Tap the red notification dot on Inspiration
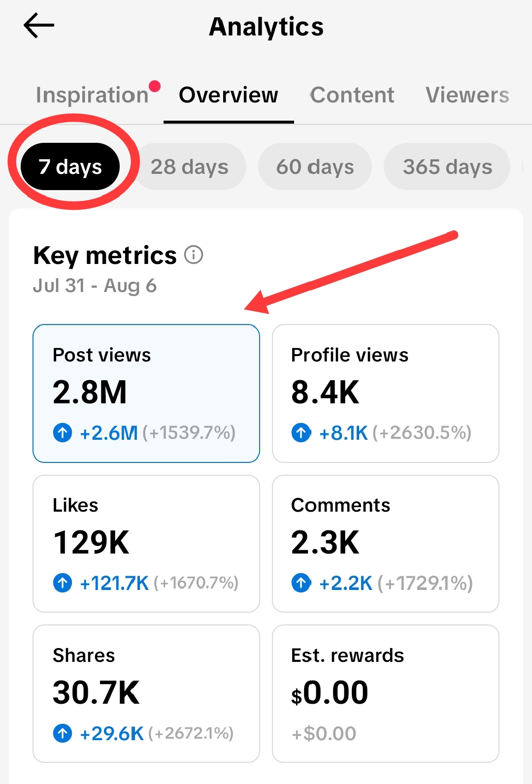 click(x=155, y=86)
